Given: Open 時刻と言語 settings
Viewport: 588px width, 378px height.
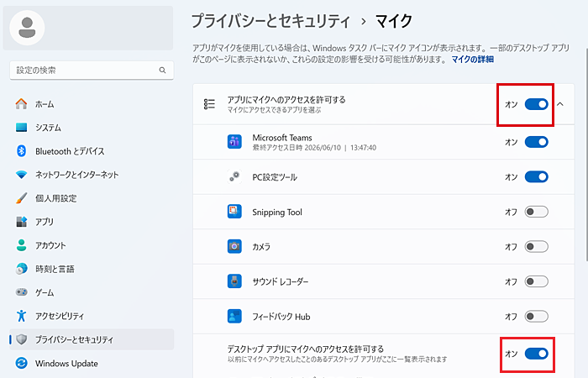Looking at the screenshot, I should click(92, 269).
